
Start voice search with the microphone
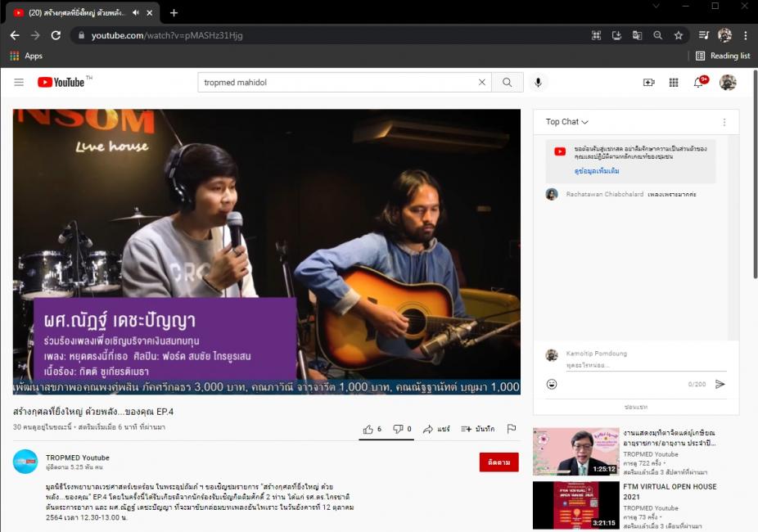538,82
